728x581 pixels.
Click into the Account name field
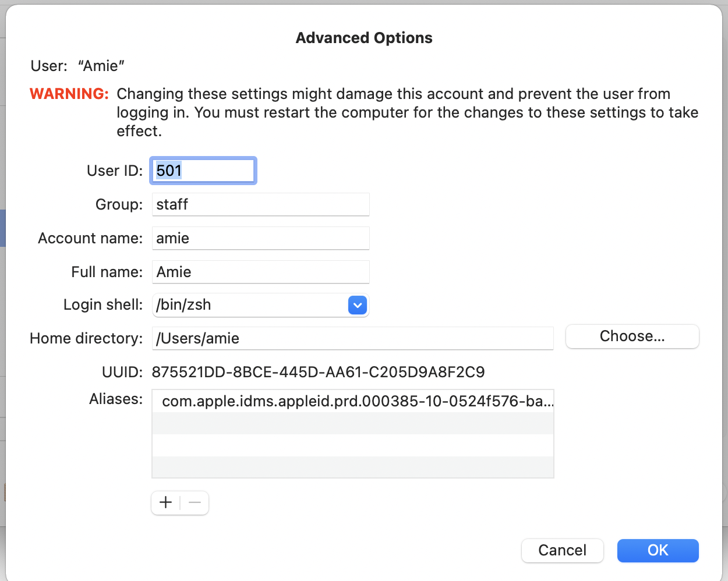[260, 239]
